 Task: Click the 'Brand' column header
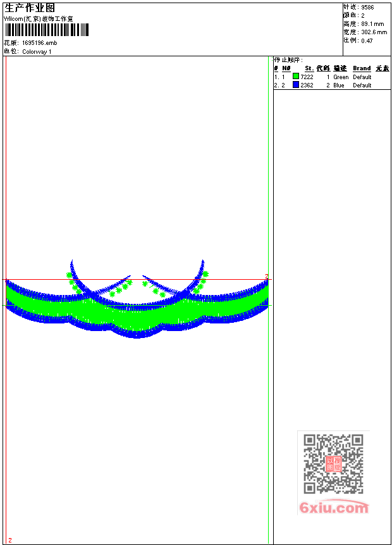[x=362, y=68]
